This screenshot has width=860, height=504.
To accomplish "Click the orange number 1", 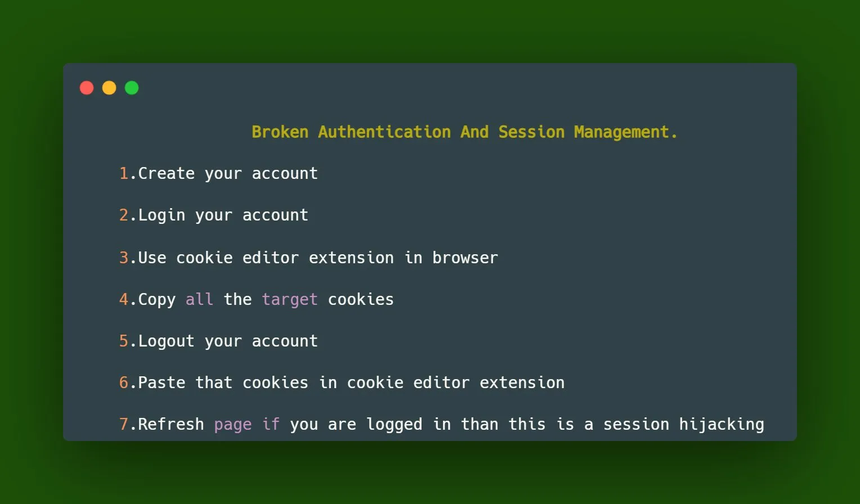I will (x=124, y=174).
